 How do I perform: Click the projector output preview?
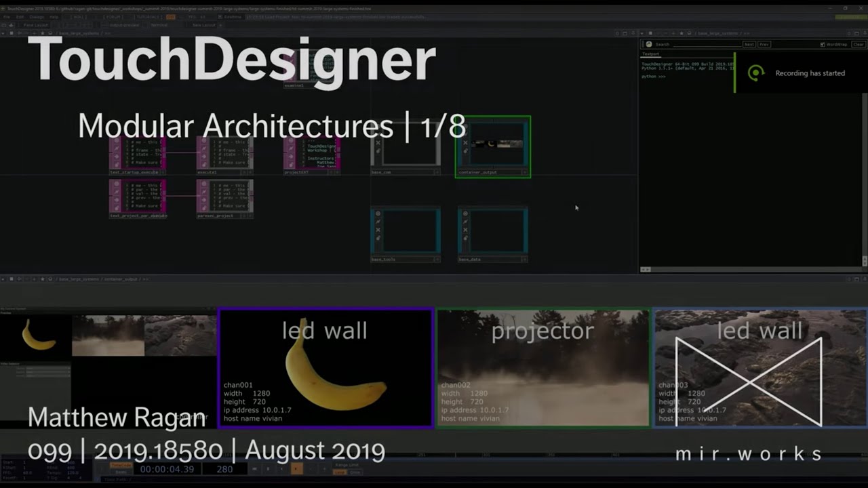[542, 368]
